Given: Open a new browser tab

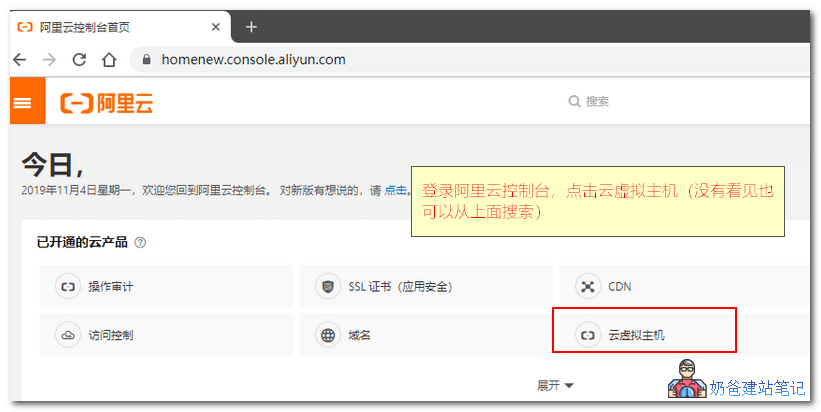Looking at the screenshot, I should click(251, 27).
